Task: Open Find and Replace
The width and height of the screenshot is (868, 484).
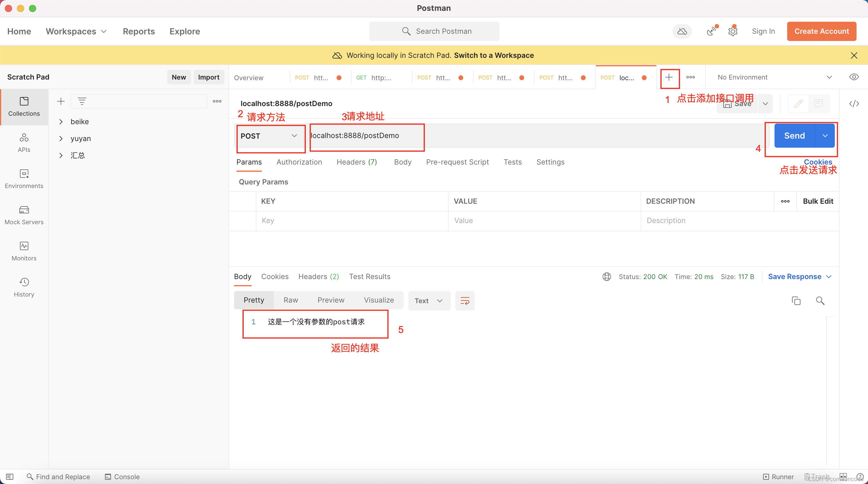Action: [x=58, y=476]
